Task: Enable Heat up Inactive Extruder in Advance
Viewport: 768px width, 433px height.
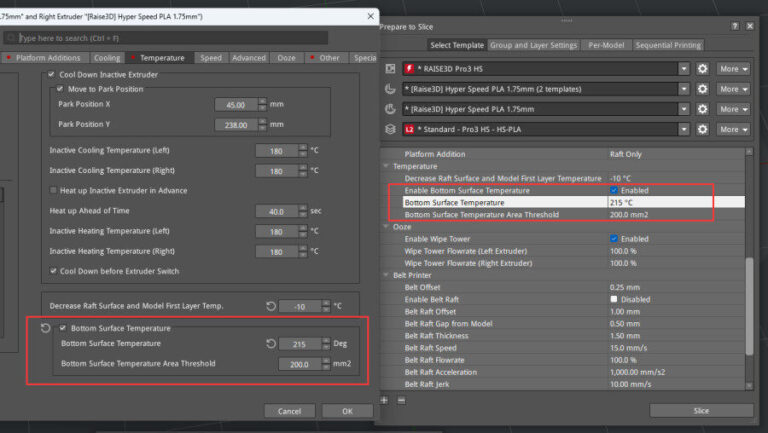Action: click(x=53, y=190)
